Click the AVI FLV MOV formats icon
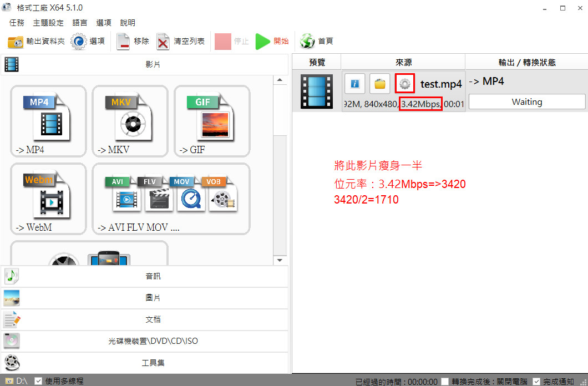The image size is (588, 386). 171,199
